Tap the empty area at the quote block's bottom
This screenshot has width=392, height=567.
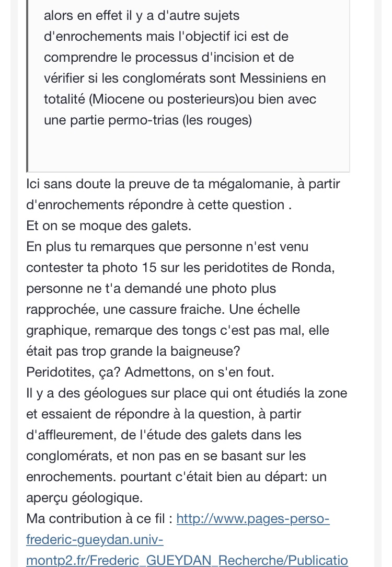click(188, 152)
